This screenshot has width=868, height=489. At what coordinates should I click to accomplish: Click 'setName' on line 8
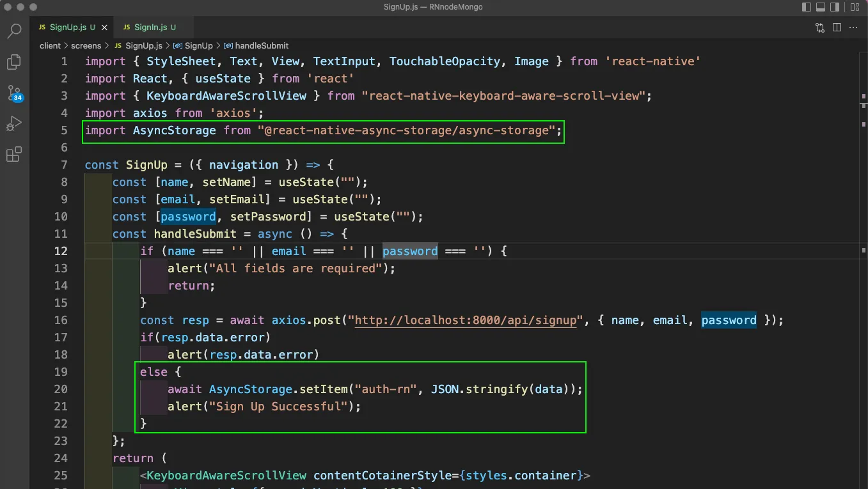pyautogui.click(x=226, y=182)
